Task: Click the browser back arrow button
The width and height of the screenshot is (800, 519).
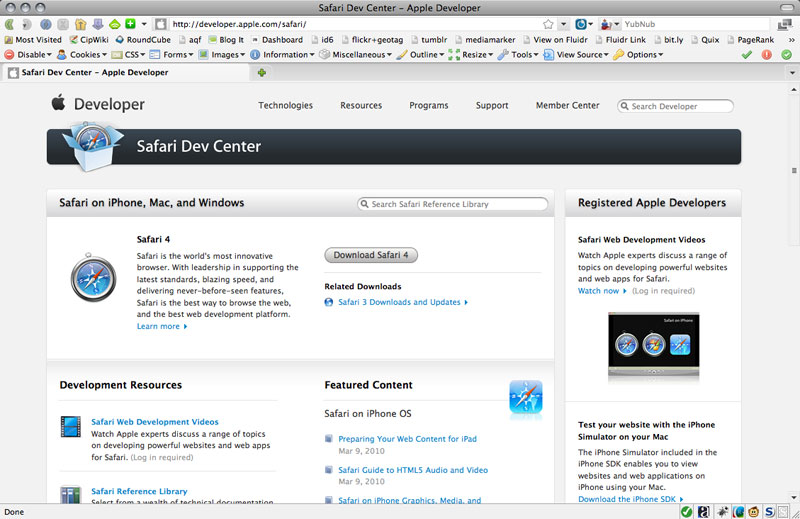Action: [x=10, y=23]
